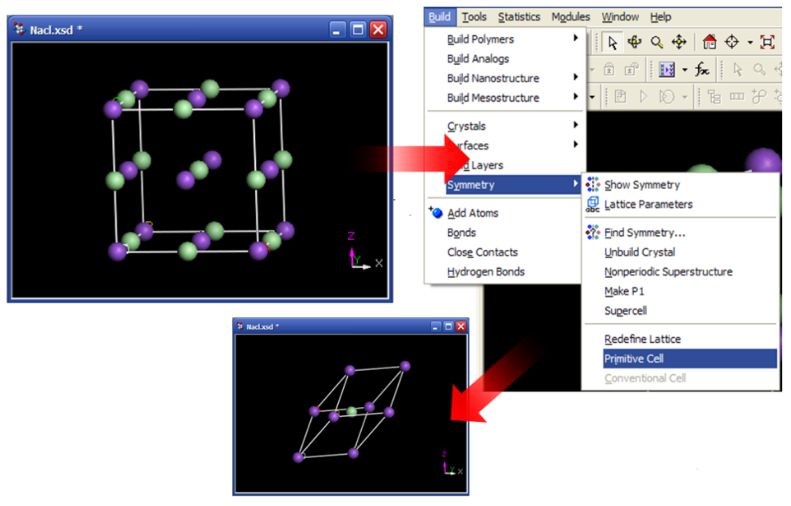
Task: Click Find Symmetry menu entry
Action: coord(644,233)
